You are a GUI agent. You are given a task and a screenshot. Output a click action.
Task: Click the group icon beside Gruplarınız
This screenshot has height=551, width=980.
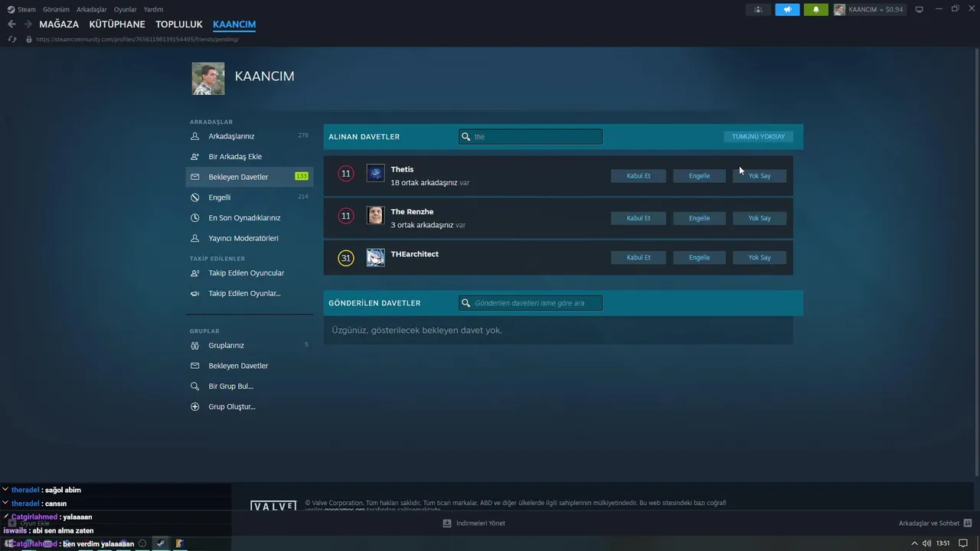click(x=194, y=345)
